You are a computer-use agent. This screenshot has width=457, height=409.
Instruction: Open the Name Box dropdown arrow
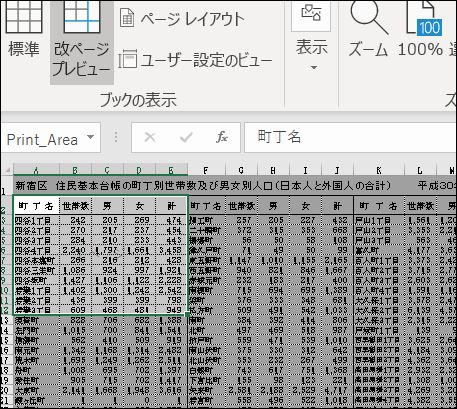[x=90, y=137]
